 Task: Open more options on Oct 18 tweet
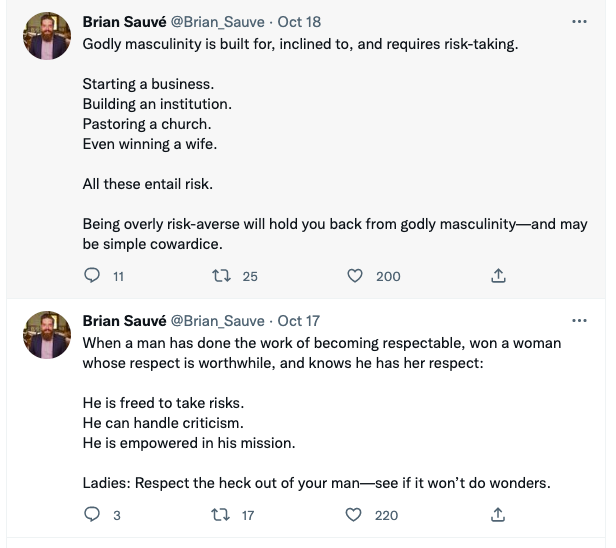[579, 21]
